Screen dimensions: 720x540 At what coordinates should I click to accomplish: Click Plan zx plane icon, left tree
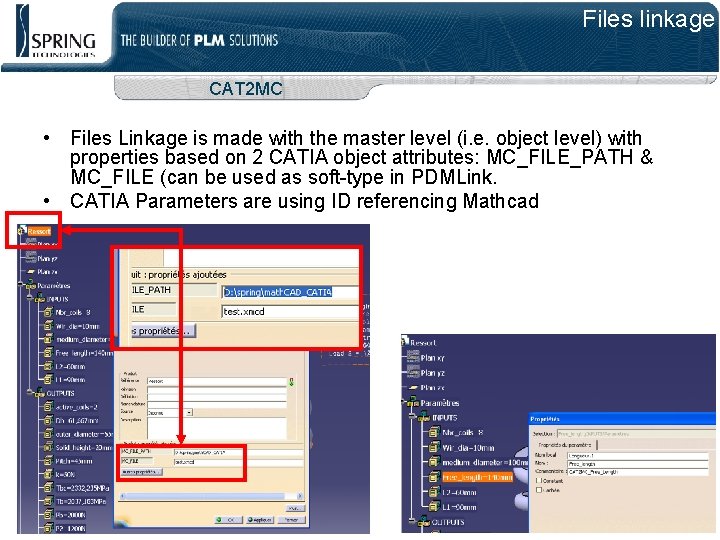31,271
